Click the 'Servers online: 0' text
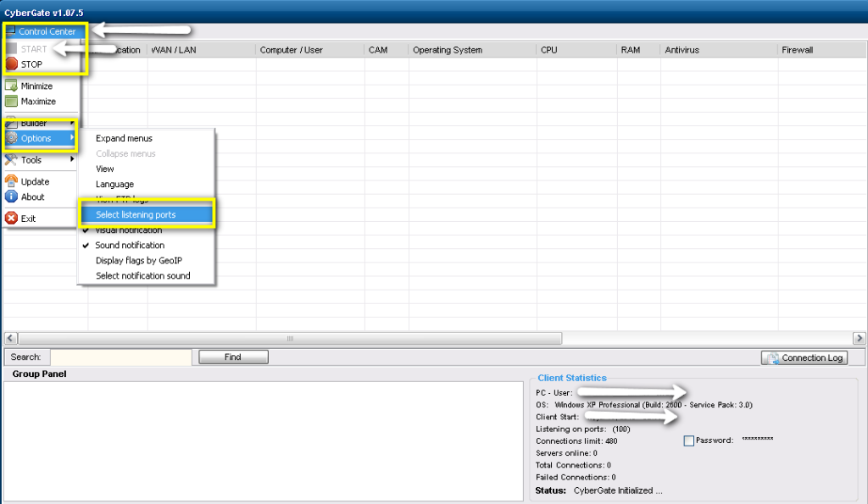Image resolution: width=868 pixels, height=504 pixels. tap(566, 453)
